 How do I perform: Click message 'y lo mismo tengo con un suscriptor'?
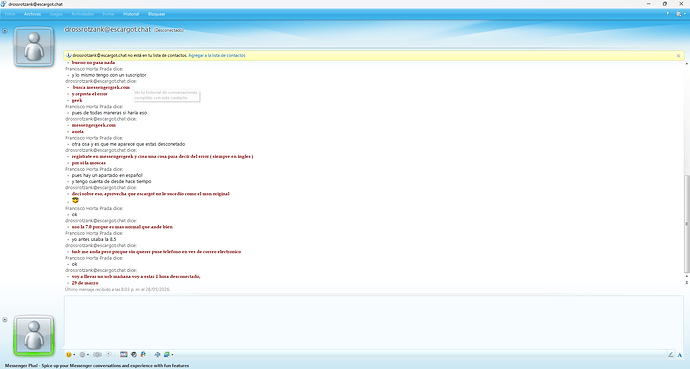click(x=109, y=75)
